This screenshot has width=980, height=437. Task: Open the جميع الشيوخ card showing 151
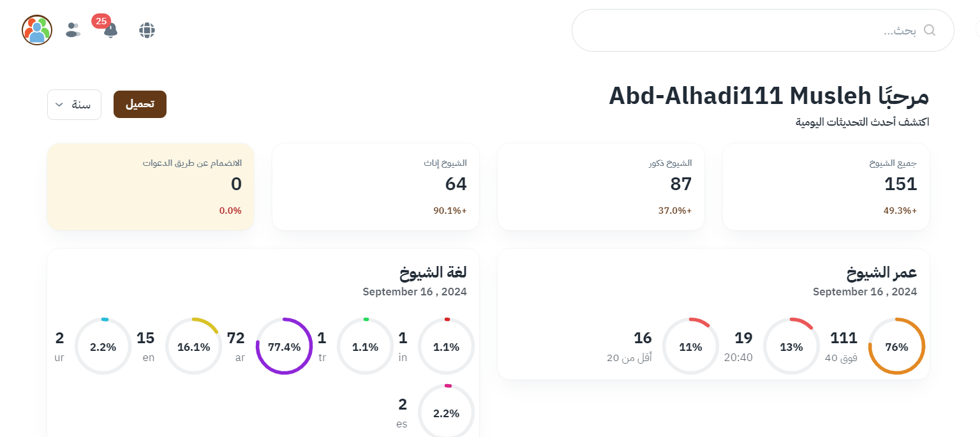826,186
